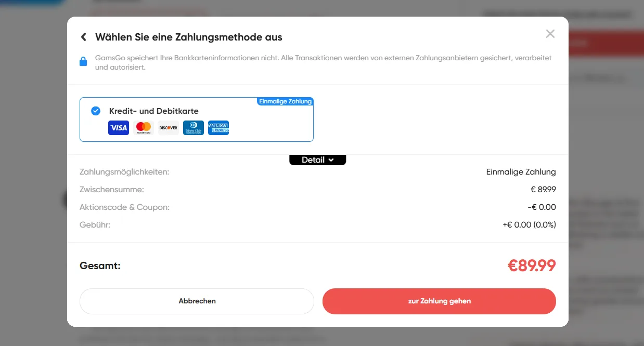This screenshot has height=346, width=644.
Task: Click the blue checkmark next to Kredit- und Debitkarte
Action: (96, 111)
